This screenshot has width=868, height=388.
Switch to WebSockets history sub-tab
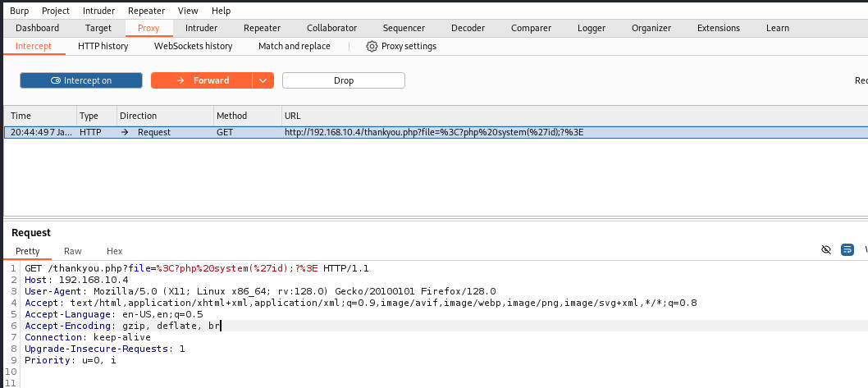pyautogui.click(x=193, y=47)
